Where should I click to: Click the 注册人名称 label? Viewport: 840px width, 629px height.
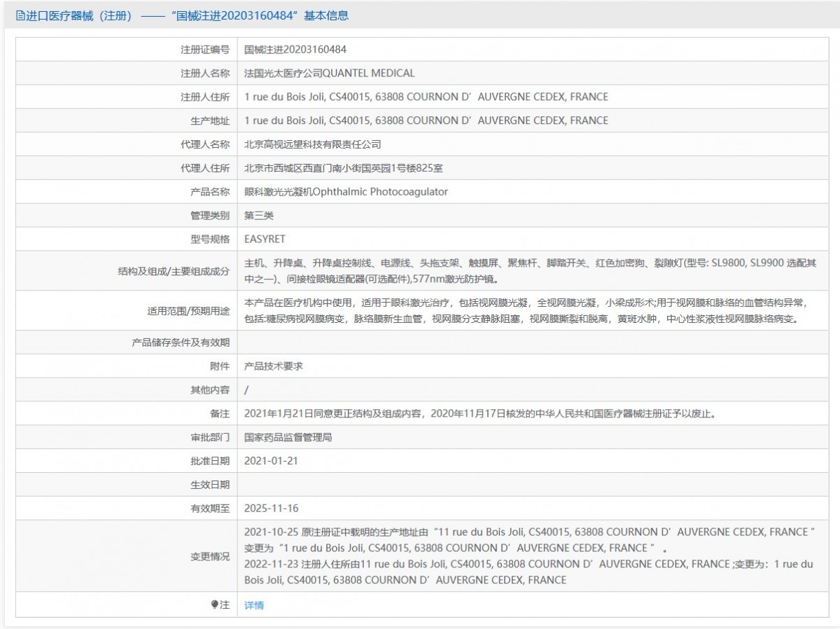point(204,73)
